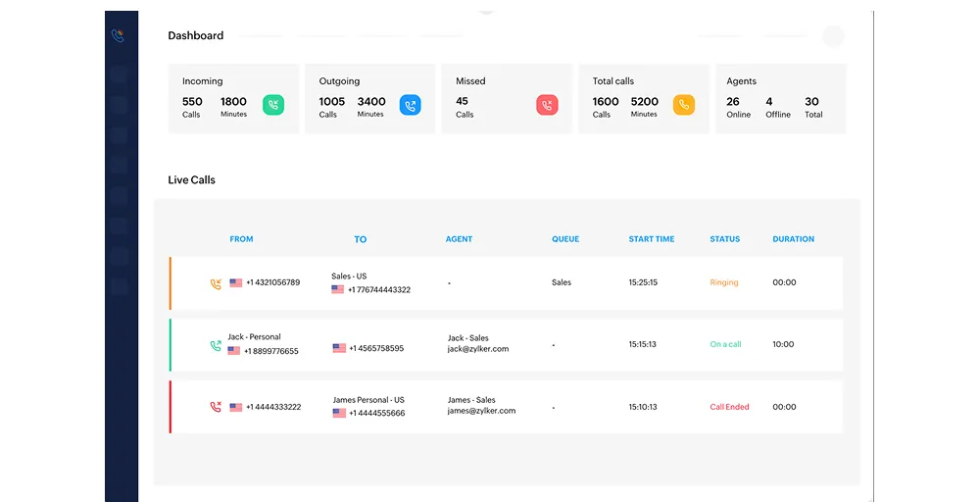This screenshot has height=502, width=980.
Task: Click start time 15:15:13
Action: tap(643, 344)
